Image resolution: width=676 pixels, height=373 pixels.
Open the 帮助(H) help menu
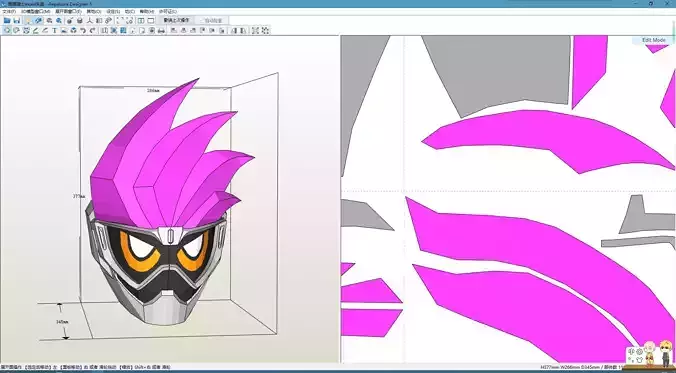click(147, 11)
